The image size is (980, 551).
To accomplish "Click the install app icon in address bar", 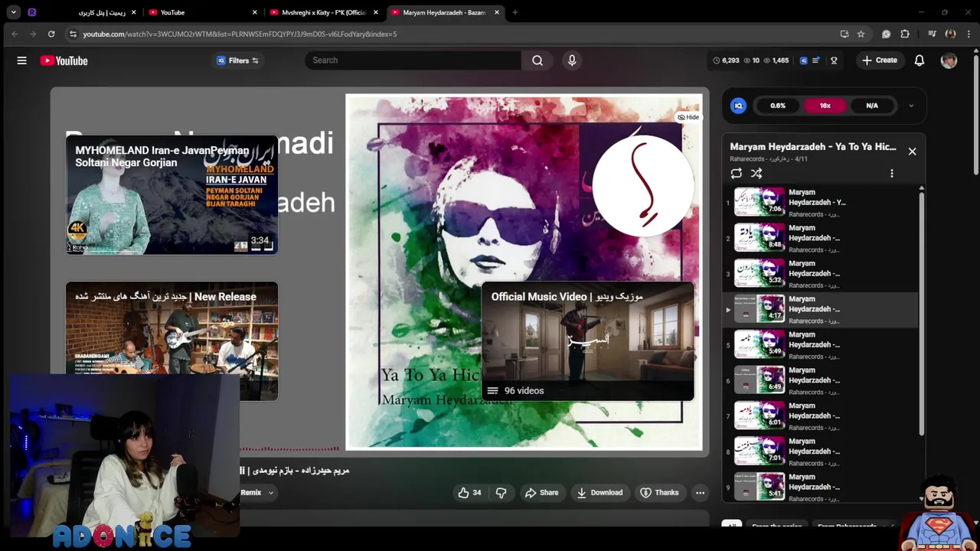I will click(844, 34).
